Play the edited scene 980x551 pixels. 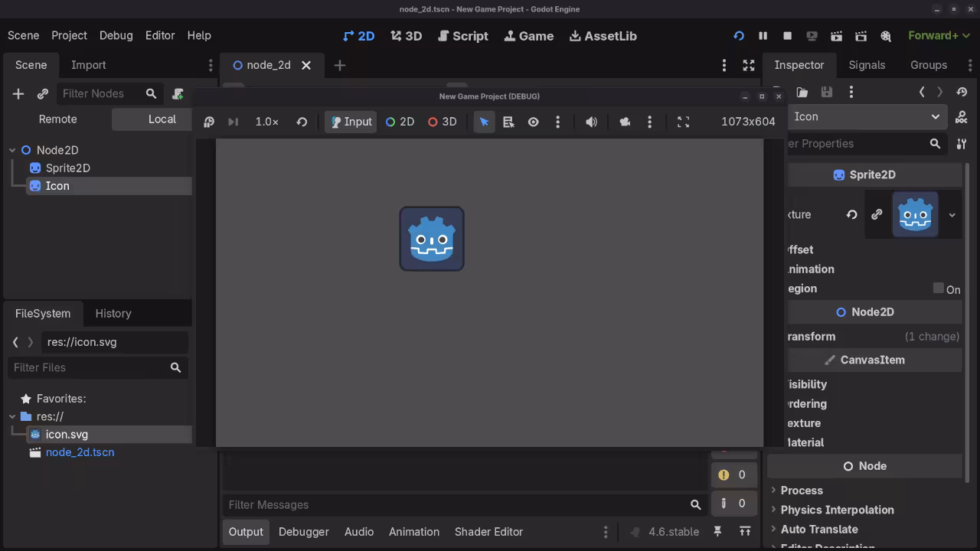[x=837, y=35]
